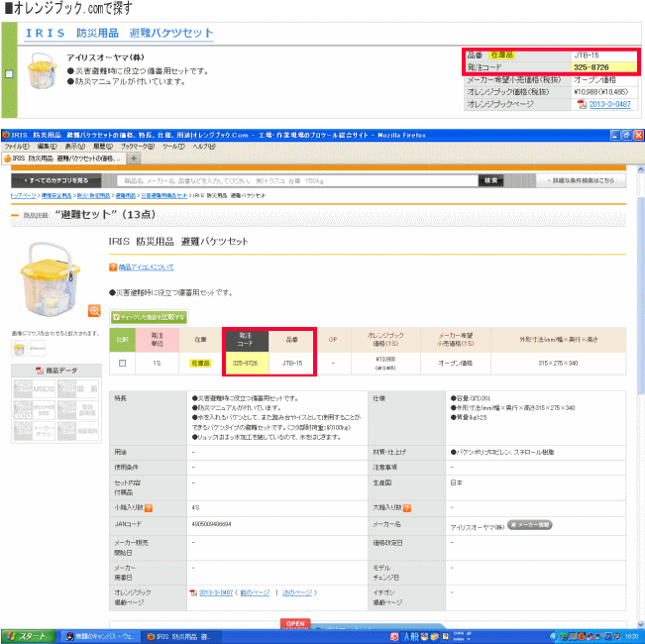The width and height of the screenshot is (645, 644).
Task: Click the OPEN tab at page bottom
Action: pyautogui.click(x=294, y=623)
